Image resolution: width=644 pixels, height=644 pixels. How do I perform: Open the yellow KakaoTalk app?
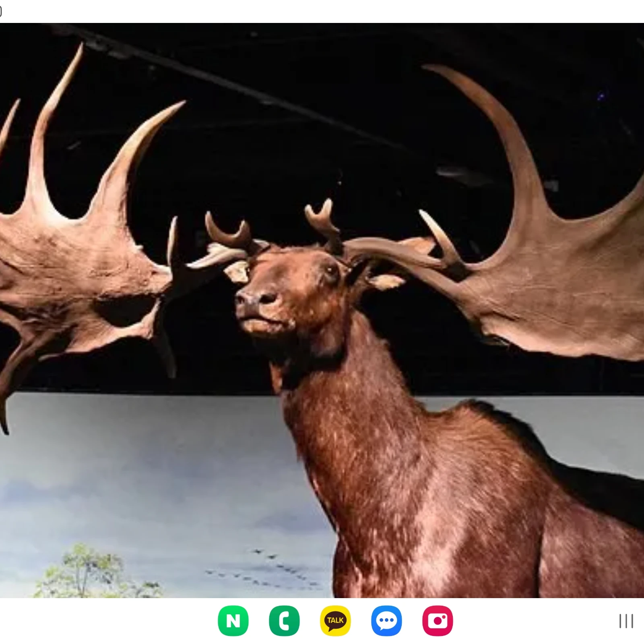pos(335,621)
